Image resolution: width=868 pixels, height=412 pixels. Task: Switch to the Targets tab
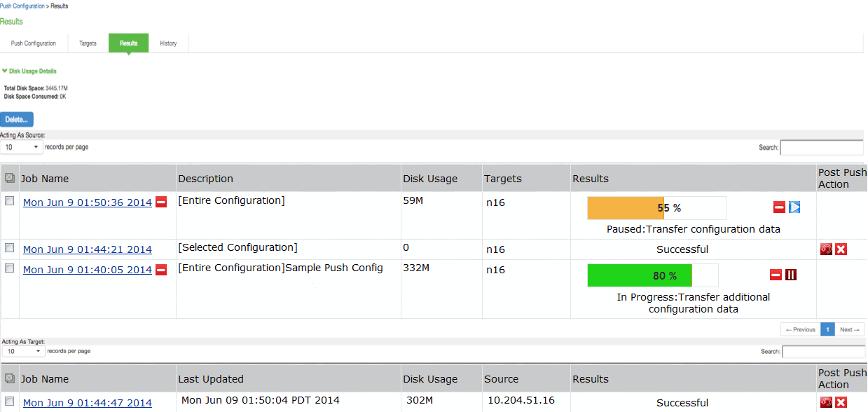click(x=88, y=43)
